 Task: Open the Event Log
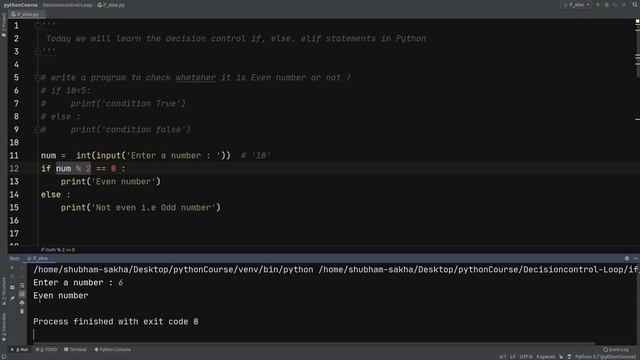616,350
